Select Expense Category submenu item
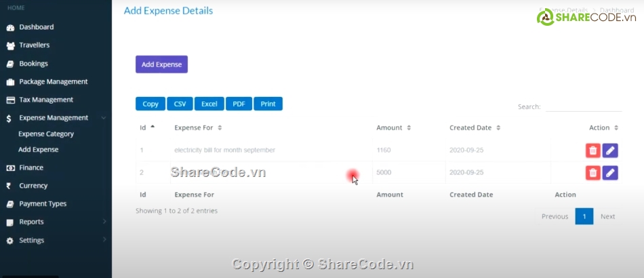Screen dimensions: 644x278 pyautogui.click(x=46, y=134)
